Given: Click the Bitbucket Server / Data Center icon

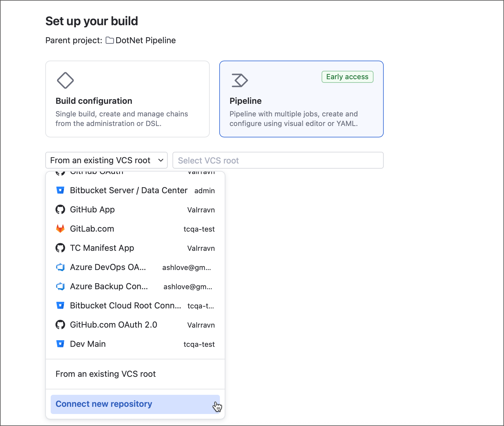Looking at the screenshot, I should click(60, 190).
